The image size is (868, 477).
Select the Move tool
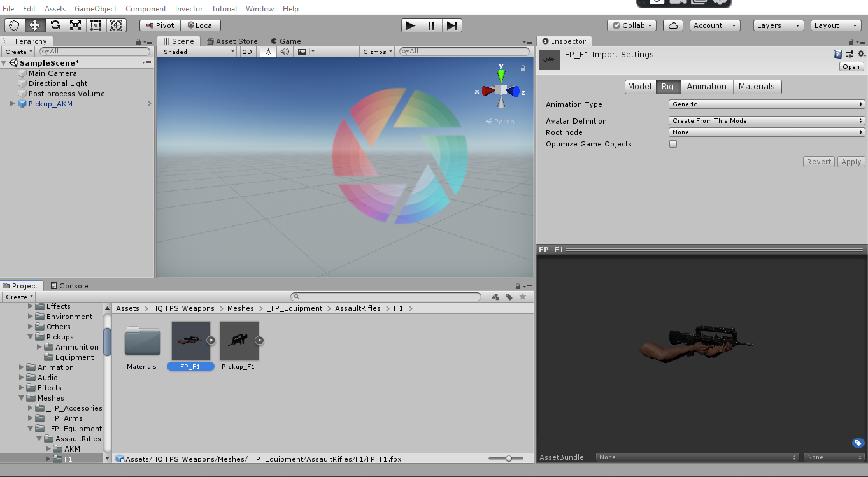pyautogui.click(x=35, y=25)
